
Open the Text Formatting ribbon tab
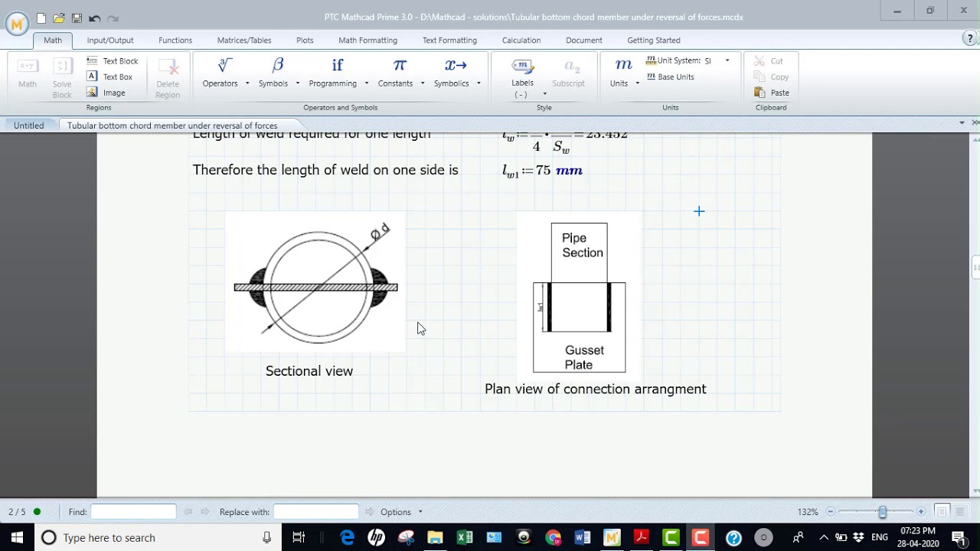click(449, 40)
